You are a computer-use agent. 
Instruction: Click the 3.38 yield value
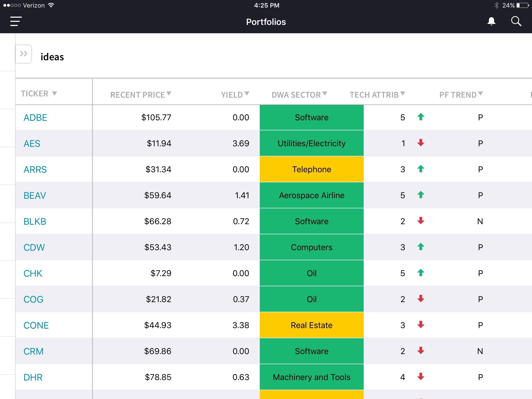point(241,325)
